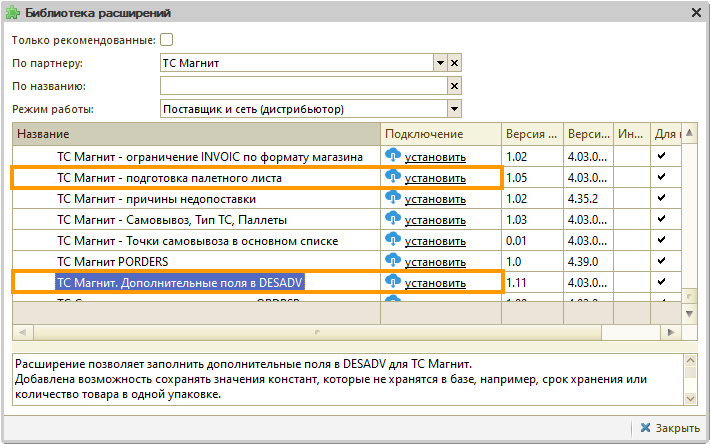
Task: Click the Ин... column header
Action: pyautogui.click(x=632, y=134)
